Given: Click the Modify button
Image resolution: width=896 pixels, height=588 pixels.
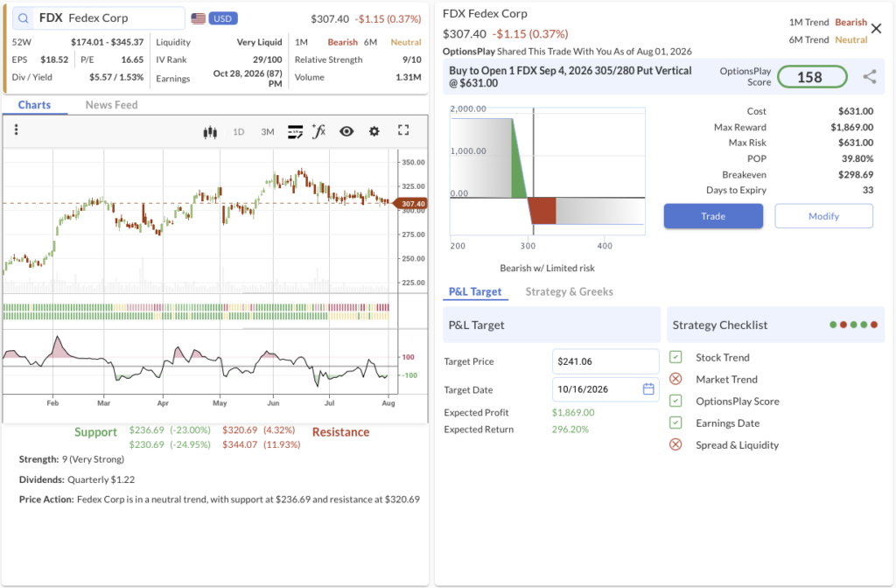Looking at the screenshot, I should (x=823, y=216).
